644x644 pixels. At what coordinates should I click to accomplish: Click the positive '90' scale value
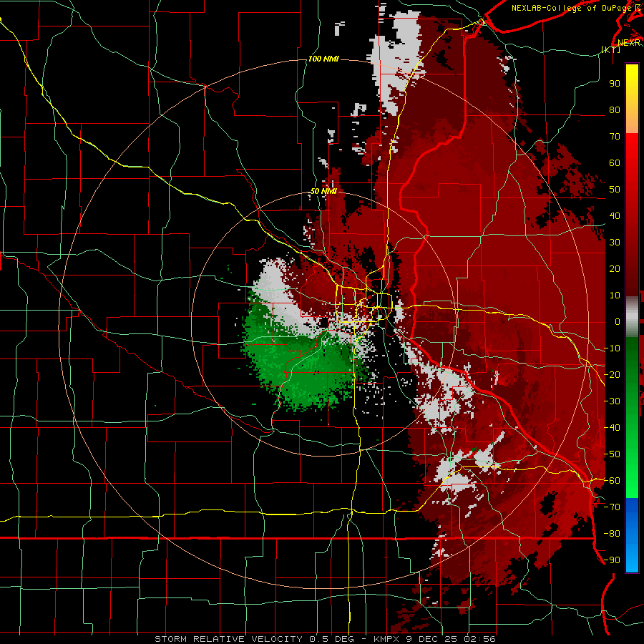point(615,84)
